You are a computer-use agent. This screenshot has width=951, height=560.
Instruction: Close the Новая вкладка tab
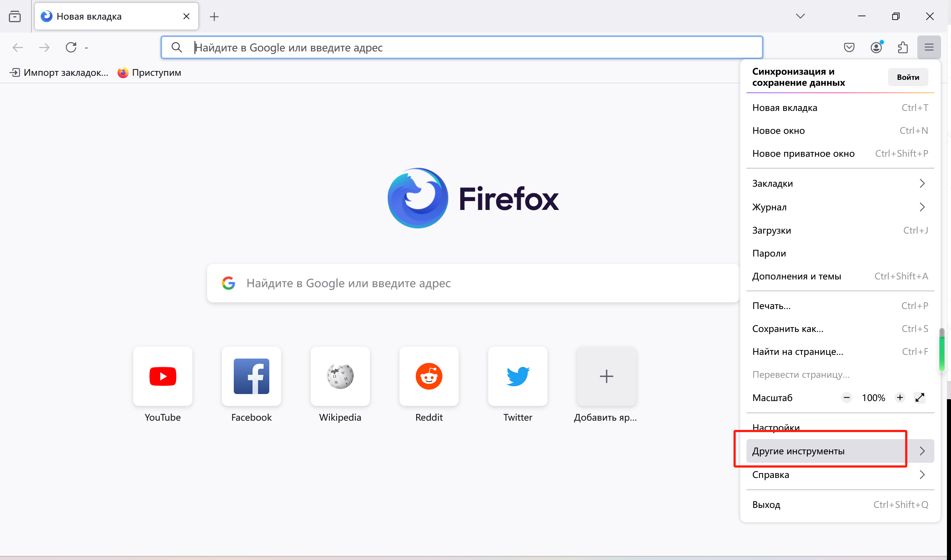click(186, 16)
